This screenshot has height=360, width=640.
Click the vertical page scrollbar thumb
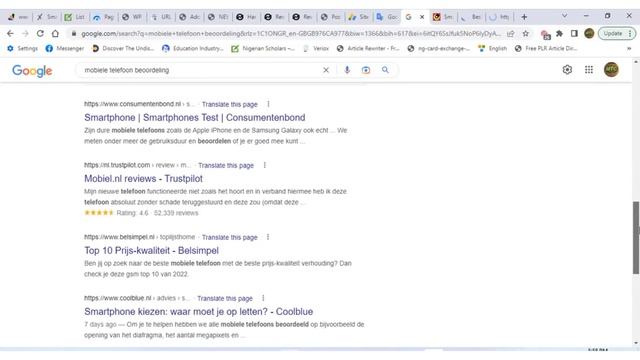click(636, 238)
